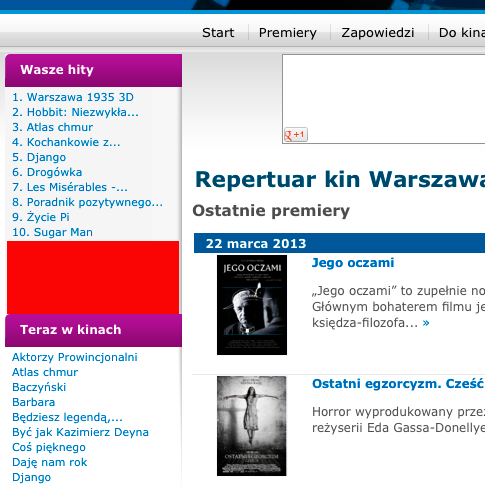Open the Jego oczami poster thumbnail
Viewport: 485px width, 486px height.
point(252,305)
